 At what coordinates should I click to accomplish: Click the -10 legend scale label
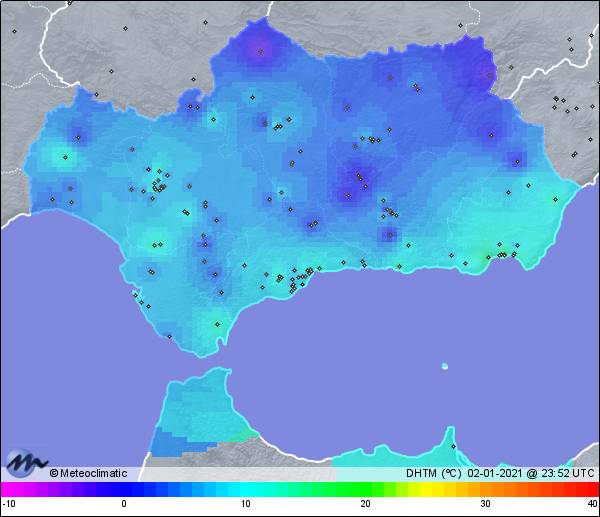(x=8, y=504)
